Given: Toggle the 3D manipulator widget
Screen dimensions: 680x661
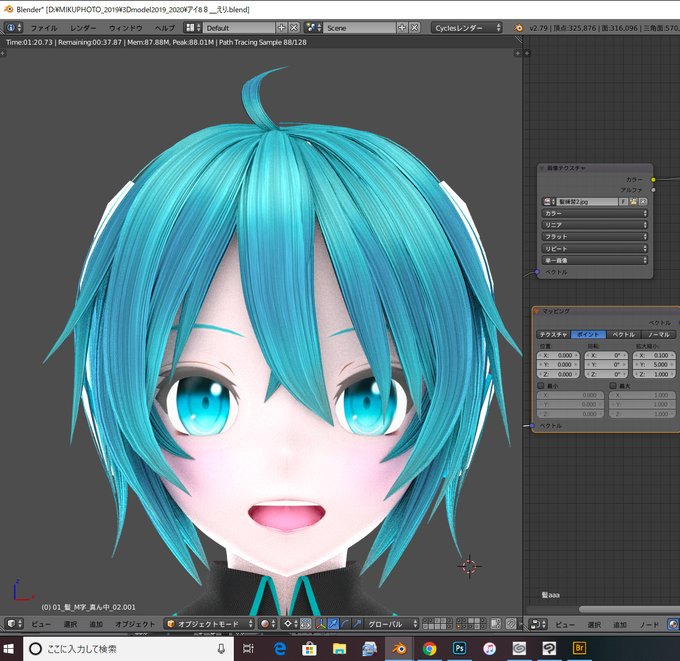Looking at the screenshot, I should 321,624.
